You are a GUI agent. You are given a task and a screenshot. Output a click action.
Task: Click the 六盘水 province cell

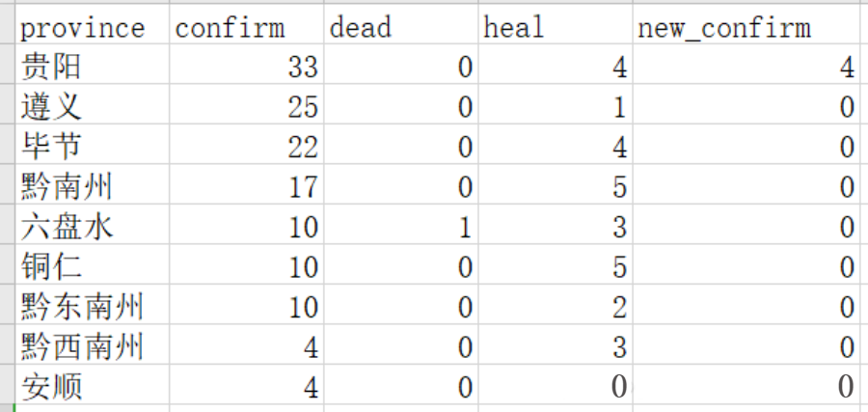(93, 227)
